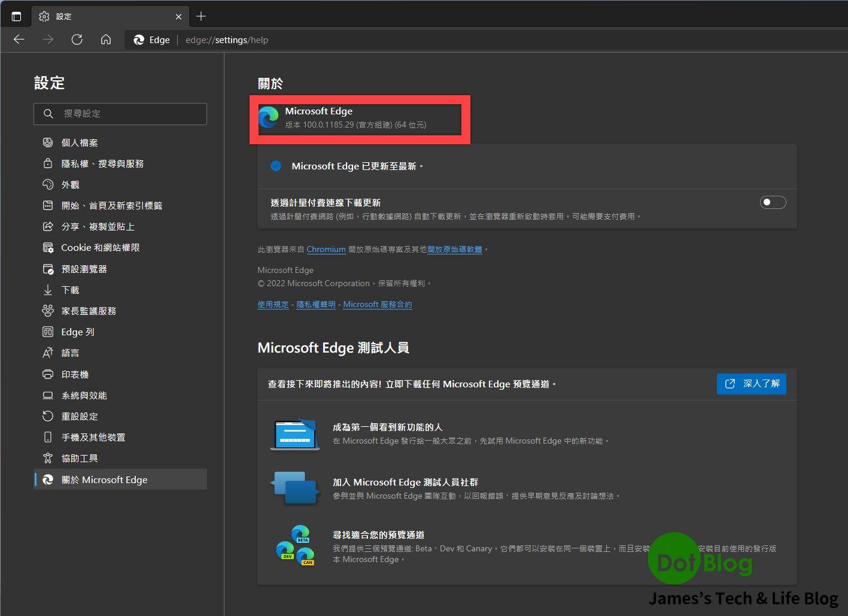Open the 下載 downloads settings
This screenshot has height=616, width=848.
[69, 289]
